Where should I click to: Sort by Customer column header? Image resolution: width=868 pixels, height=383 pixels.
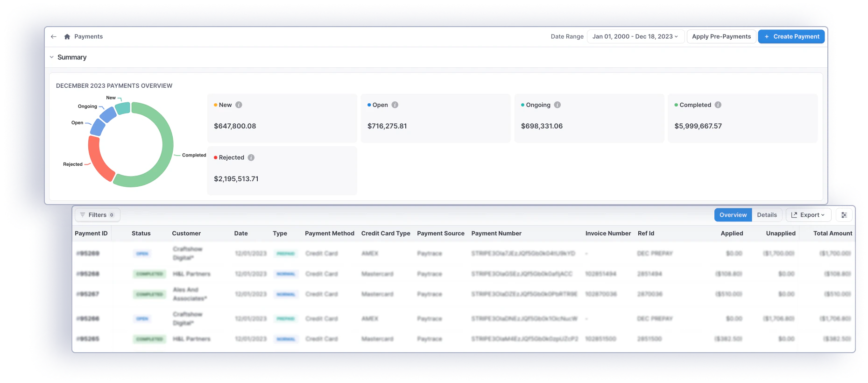[186, 234]
